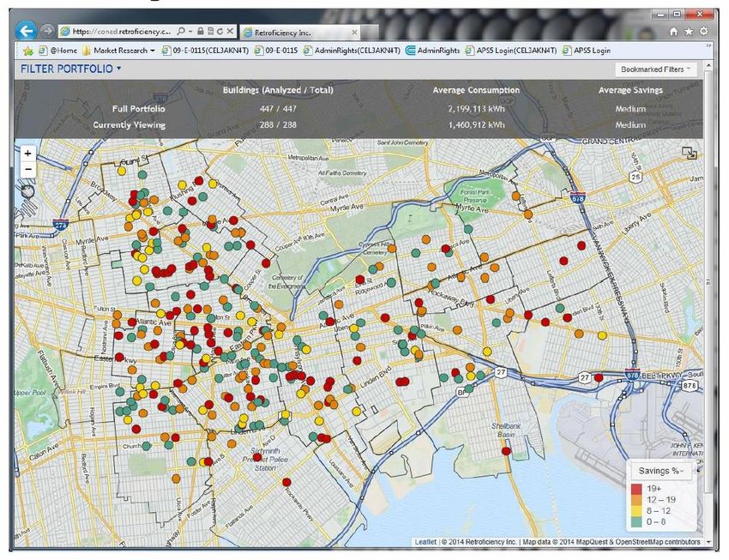Viewport: 729px width, 560px height.
Task: Click the "Full Portfolio" row label
Action: click(139, 109)
